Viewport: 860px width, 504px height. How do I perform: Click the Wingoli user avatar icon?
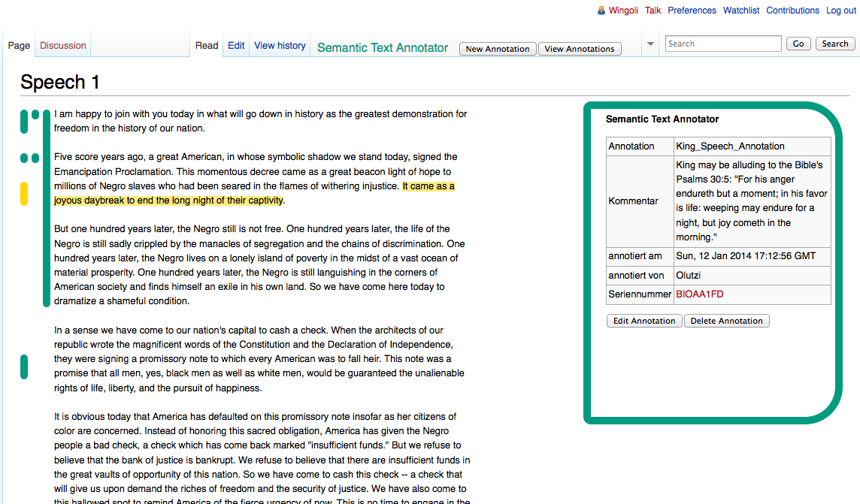click(601, 11)
